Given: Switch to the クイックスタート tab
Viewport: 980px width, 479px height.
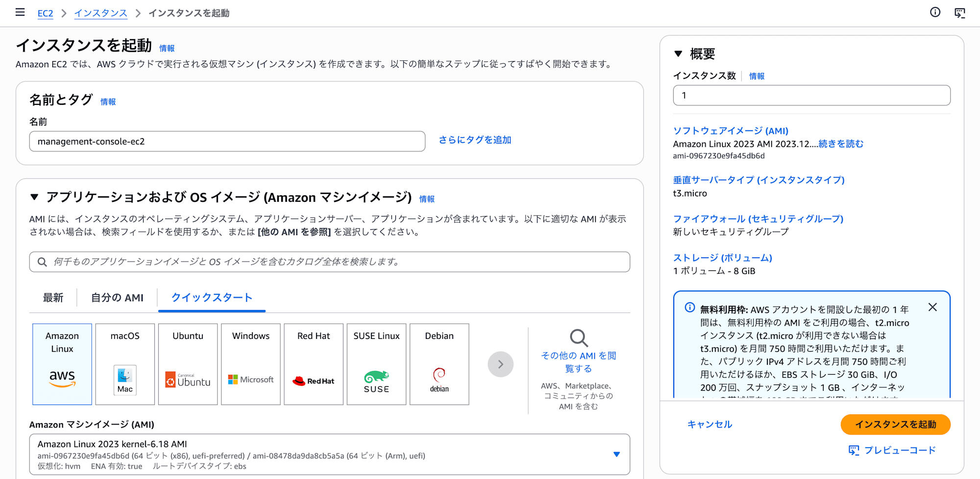Looking at the screenshot, I should 212,297.
